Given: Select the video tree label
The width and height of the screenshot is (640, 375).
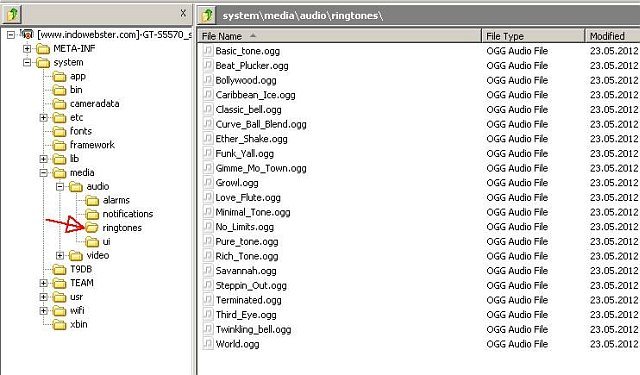Looking at the screenshot, I should pos(98,255).
